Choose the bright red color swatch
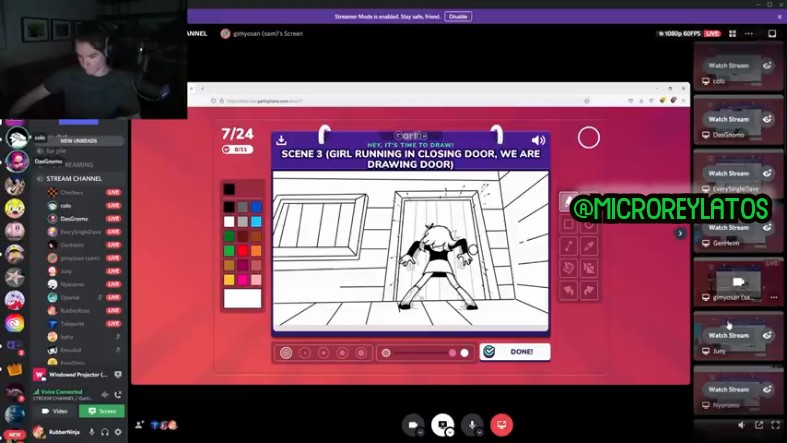This screenshot has height=443, width=787. click(243, 250)
